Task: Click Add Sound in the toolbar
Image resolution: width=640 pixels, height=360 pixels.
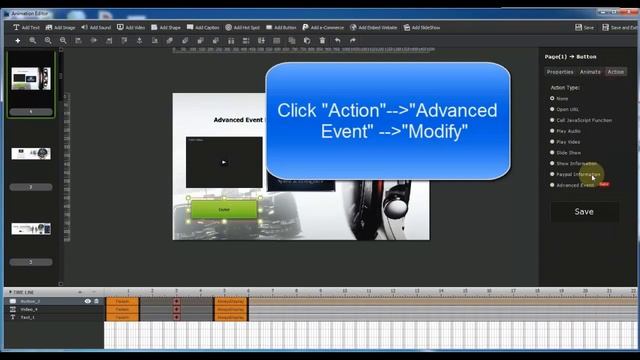Action: (x=96, y=27)
